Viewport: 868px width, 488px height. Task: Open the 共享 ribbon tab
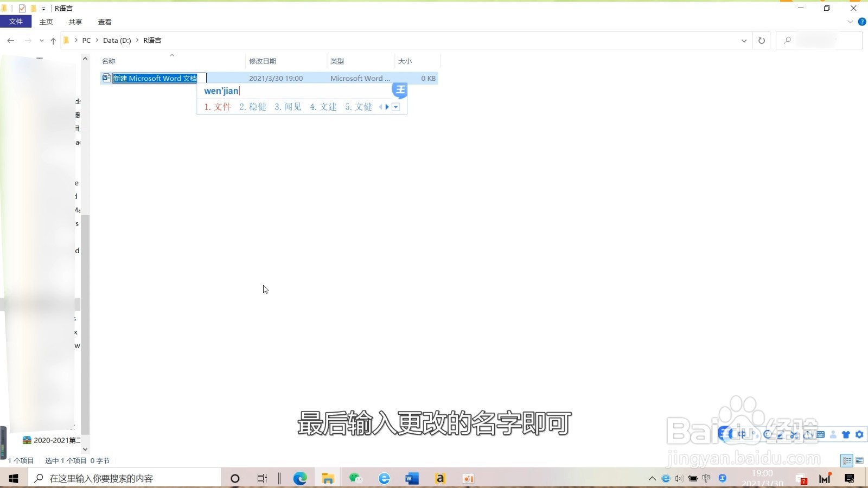(75, 22)
